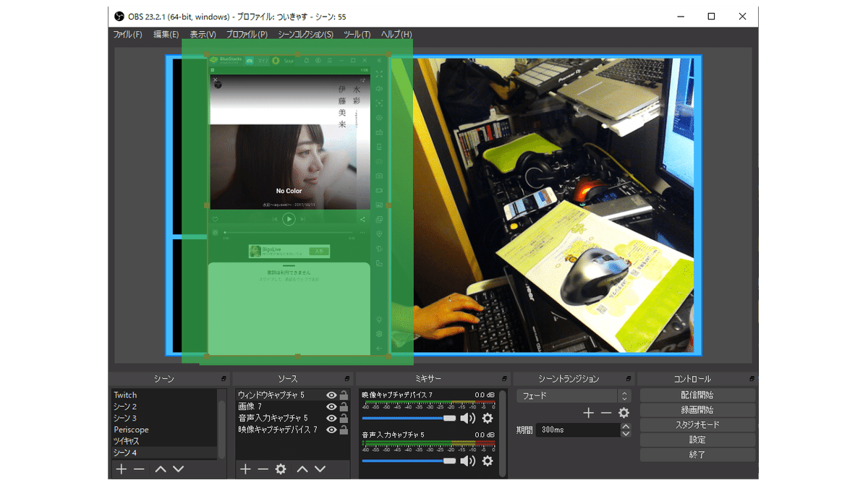
Task: Select the 音声入力キャプチャ 5 source row
Action: [292, 419]
